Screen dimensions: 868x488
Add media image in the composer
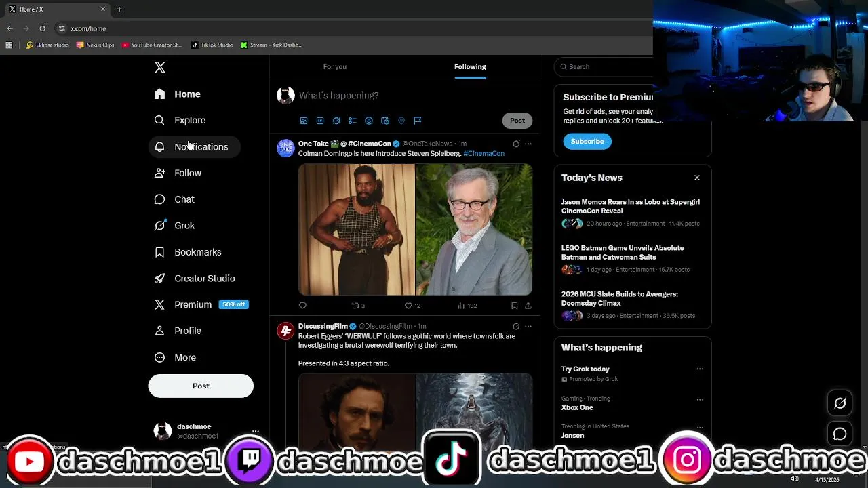(x=304, y=121)
